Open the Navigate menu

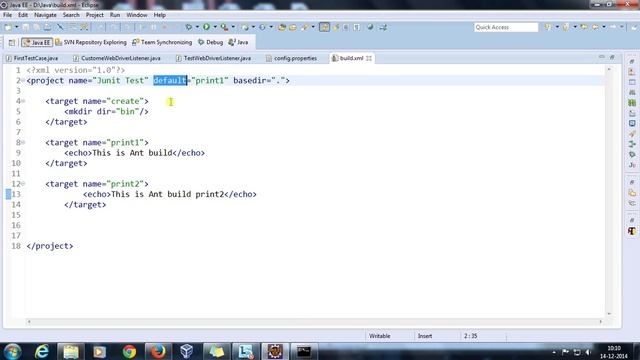(45, 15)
